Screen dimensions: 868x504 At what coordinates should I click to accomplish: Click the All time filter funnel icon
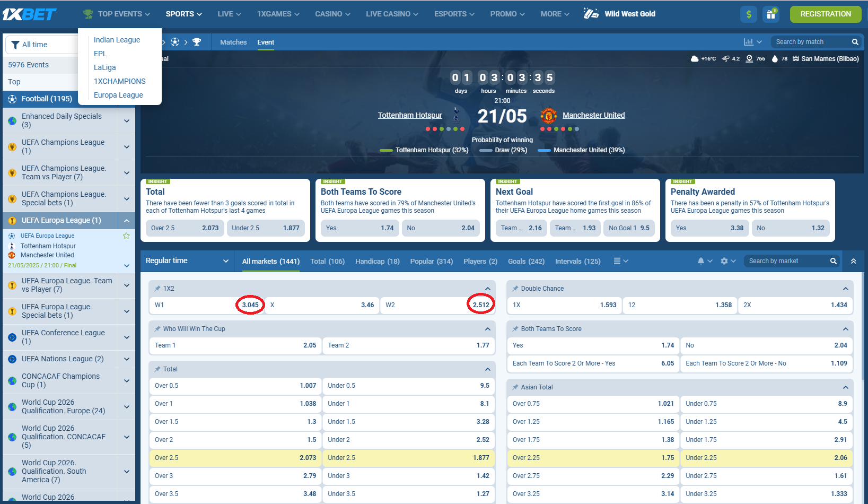tap(15, 45)
